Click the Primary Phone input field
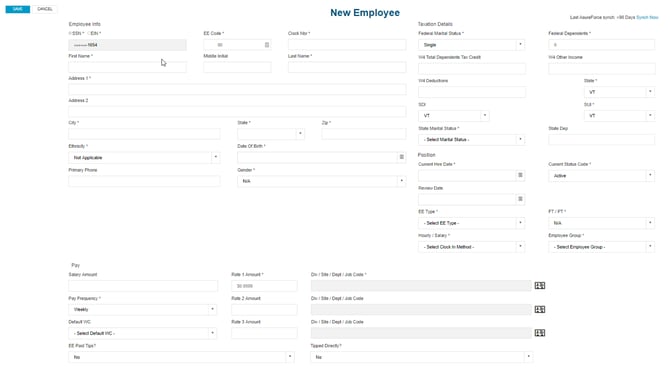 (144, 181)
